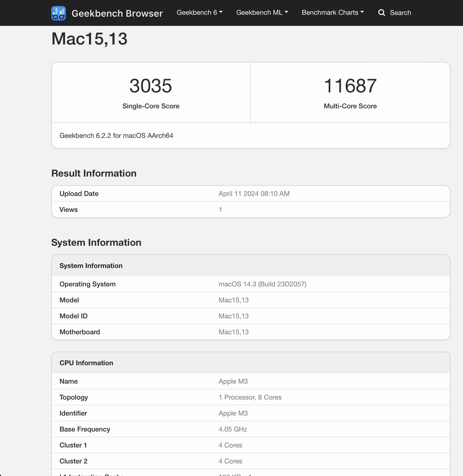463x476 pixels.
Task: Click the Result Information heading
Action: tap(94, 173)
